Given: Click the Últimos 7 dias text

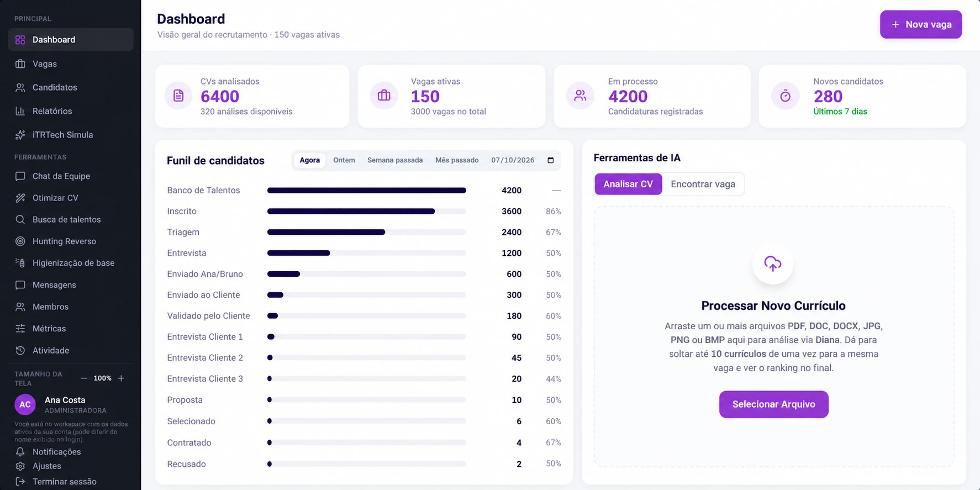Looking at the screenshot, I should [840, 112].
